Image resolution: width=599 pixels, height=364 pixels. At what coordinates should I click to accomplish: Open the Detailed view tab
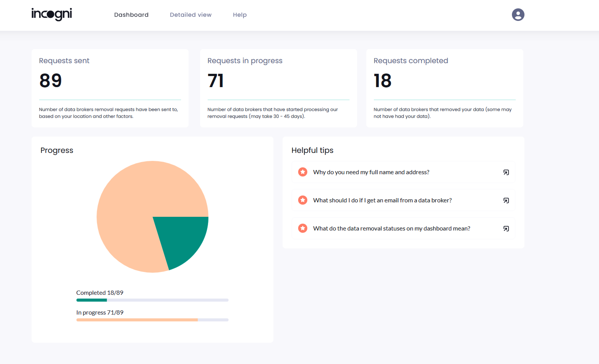(x=191, y=15)
